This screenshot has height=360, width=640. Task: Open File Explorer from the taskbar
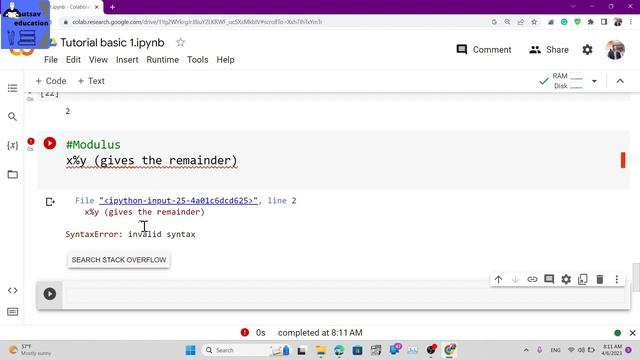pyautogui.click(x=320, y=350)
